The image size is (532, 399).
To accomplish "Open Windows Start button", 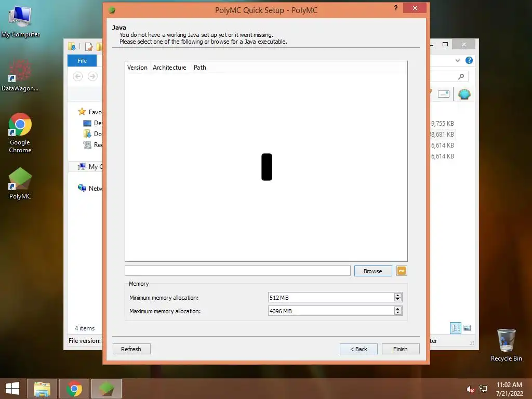I will [12, 389].
